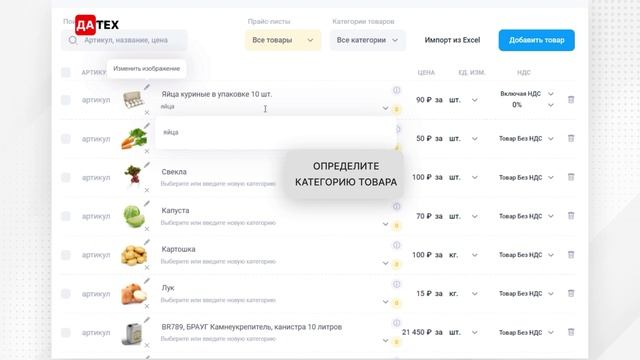
Task: Expand category chevron in Яйца куриные row
Action: [x=385, y=108]
